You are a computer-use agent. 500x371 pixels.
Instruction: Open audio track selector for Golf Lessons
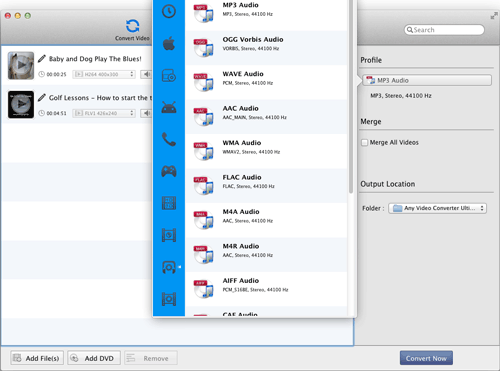tap(146, 113)
